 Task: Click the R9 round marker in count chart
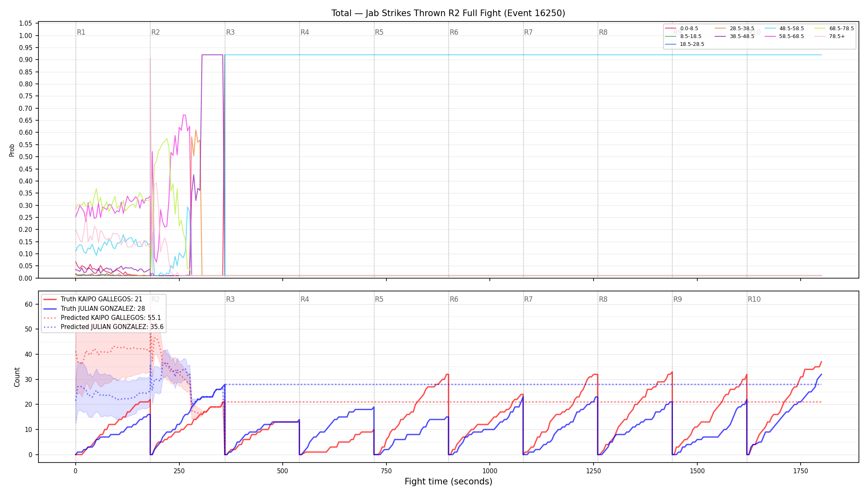pos(678,299)
